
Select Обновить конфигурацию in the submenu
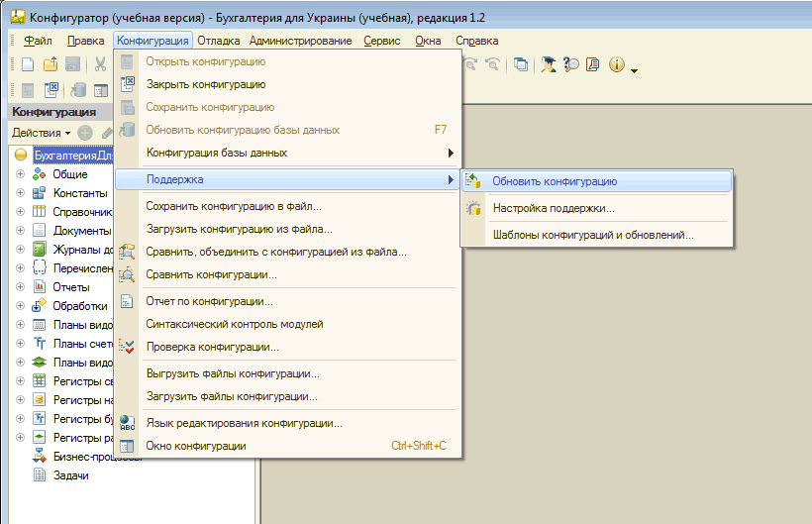coord(555,181)
